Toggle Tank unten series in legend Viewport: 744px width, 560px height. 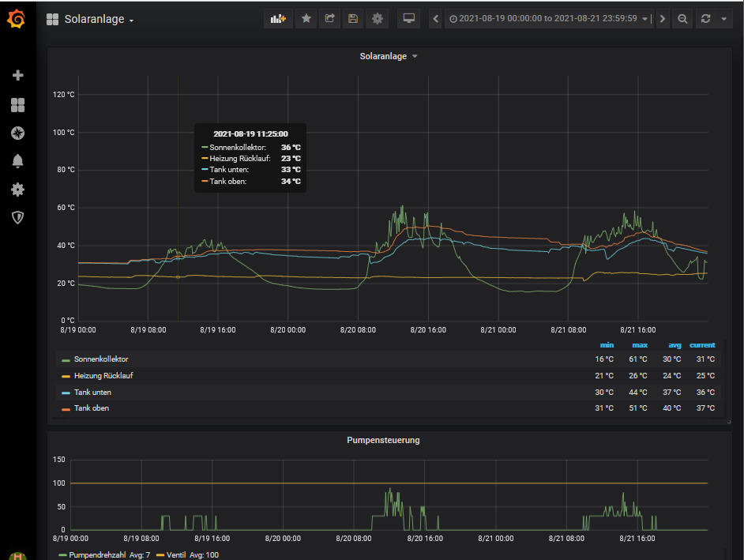92,393
